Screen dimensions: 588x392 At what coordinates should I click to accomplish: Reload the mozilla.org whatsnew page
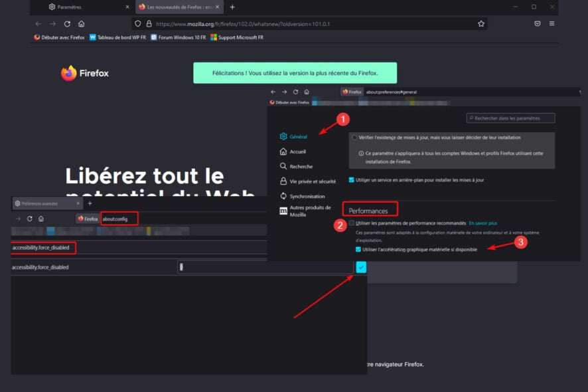[67, 24]
